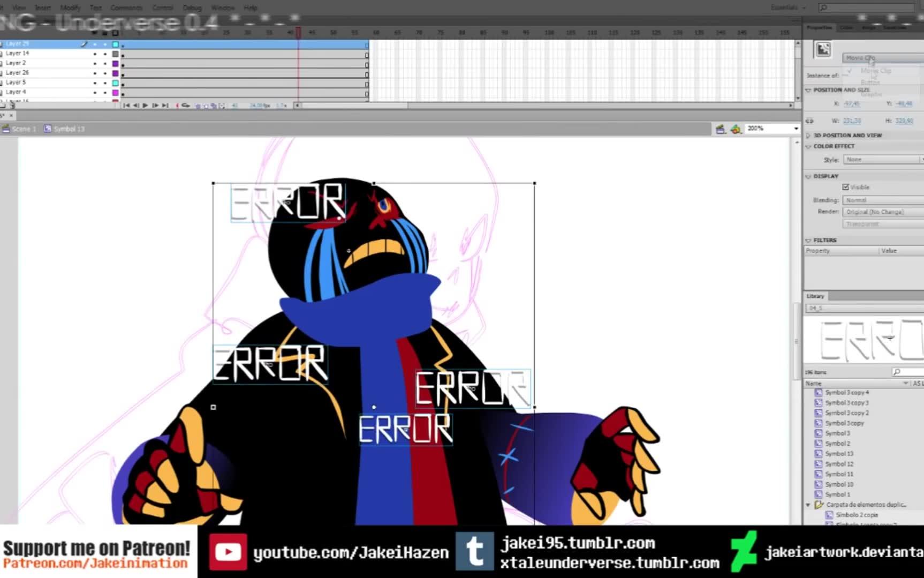This screenshot has height=578, width=924.
Task: Open the Blending mode dropdown
Action: 883,200
